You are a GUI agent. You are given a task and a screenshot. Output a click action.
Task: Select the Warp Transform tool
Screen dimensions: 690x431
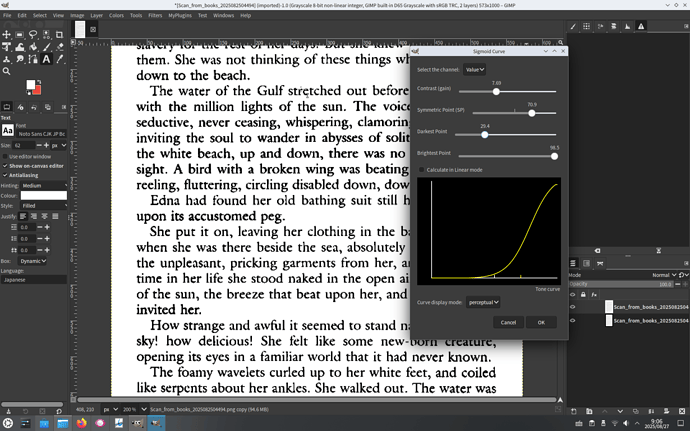pos(20,47)
